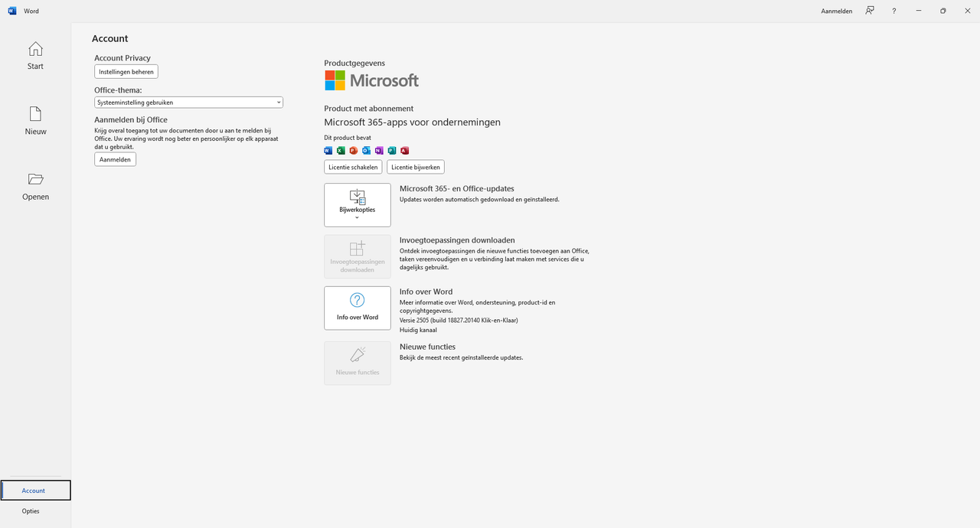Click the disabled Nieuwe functies tile
Screen dimensions: 980x528
click(358, 363)
